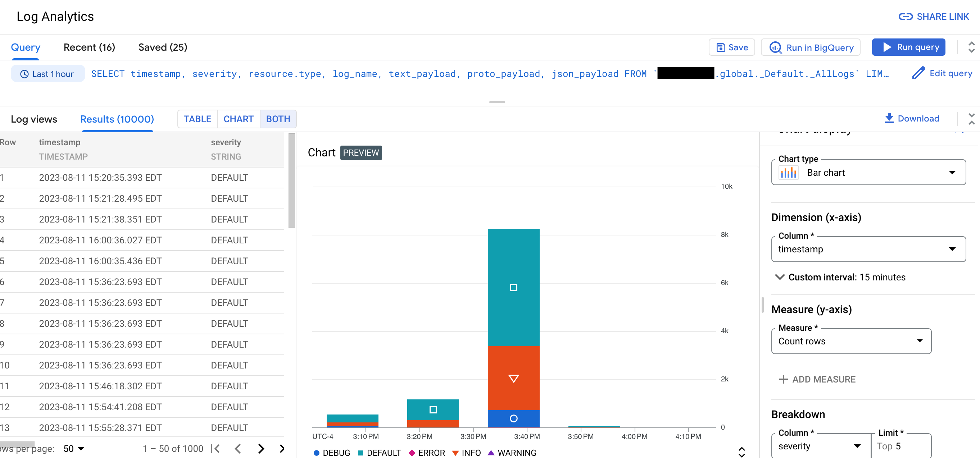Click the Save icon
This screenshot has height=458, width=980.
click(x=721, y=47)
